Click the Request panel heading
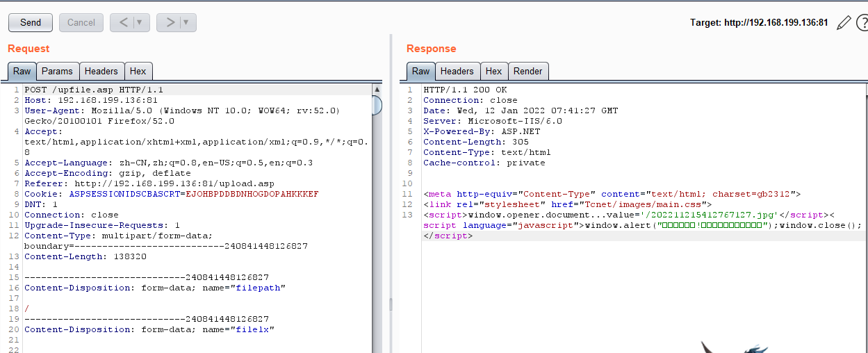The image size is (868, 353). pos(28,49)
